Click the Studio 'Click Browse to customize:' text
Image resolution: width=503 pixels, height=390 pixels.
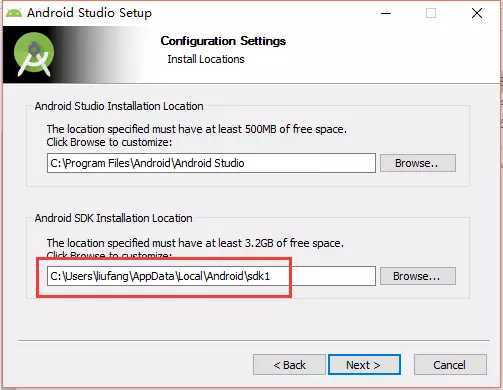tap(109, 142)
